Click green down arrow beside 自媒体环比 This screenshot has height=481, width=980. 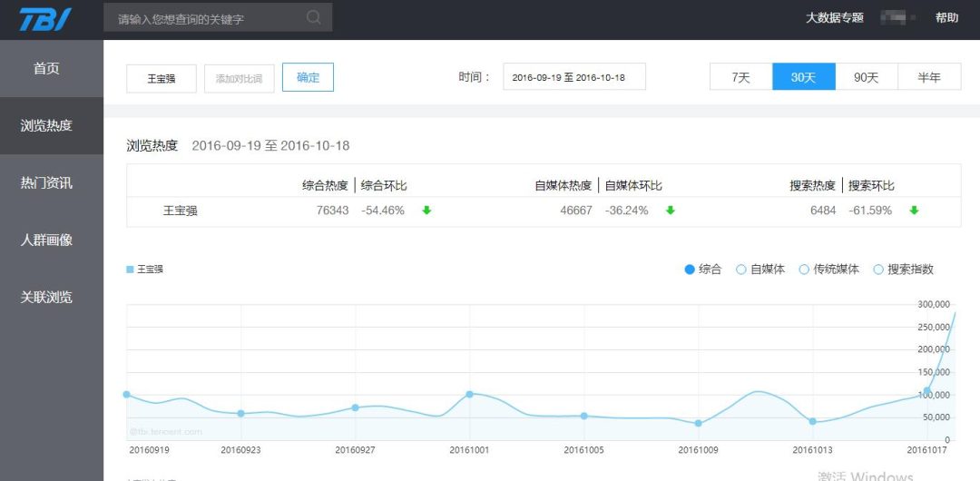tap(671, 211)
